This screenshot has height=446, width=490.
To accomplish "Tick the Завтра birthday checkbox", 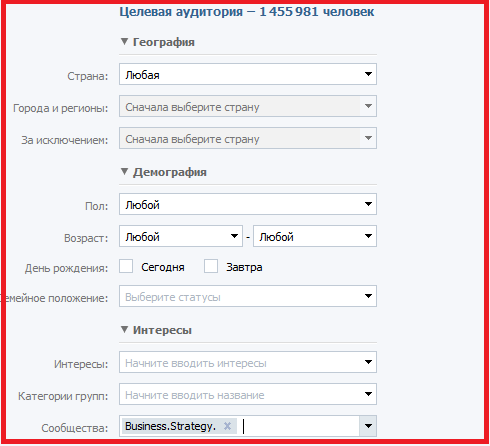I will tap(211, 266).
